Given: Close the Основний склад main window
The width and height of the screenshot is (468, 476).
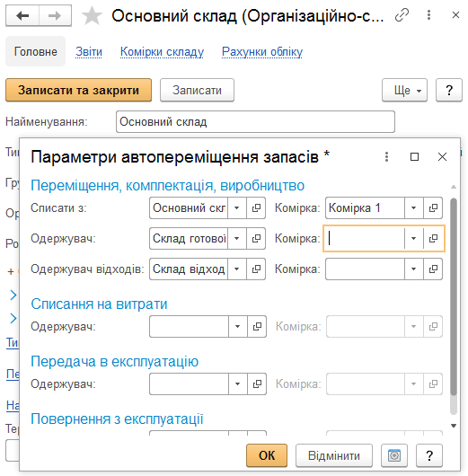Looking at the screenshot, I should [x=455, y=15].
